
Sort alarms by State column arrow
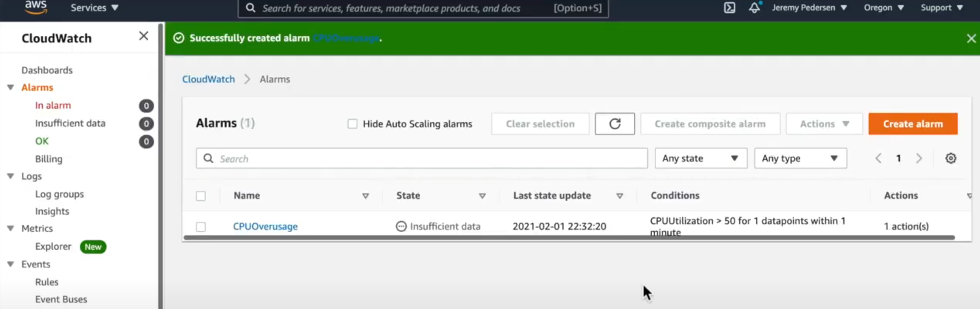click(x=482, y=196)
